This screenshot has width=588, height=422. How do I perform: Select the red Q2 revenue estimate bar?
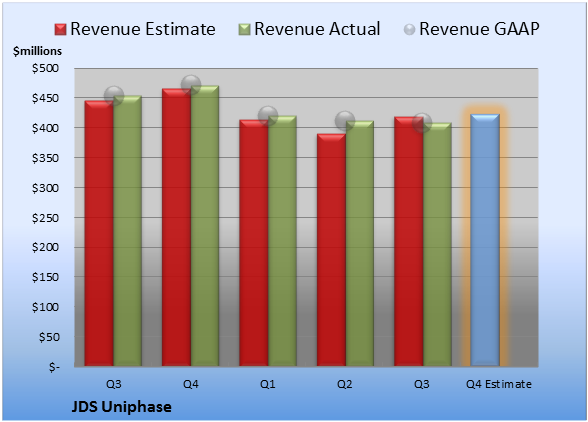click(x=331, y=250)
